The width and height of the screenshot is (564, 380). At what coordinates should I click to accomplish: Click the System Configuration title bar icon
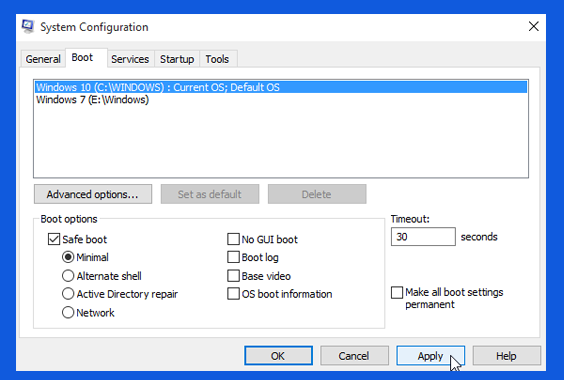[x=28, y=26]
